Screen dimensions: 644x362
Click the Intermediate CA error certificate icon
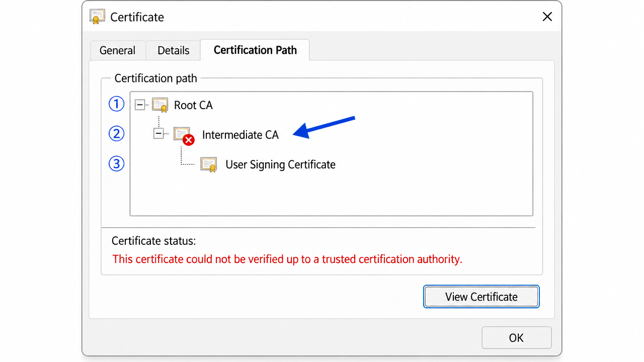(x=184, y=136)
